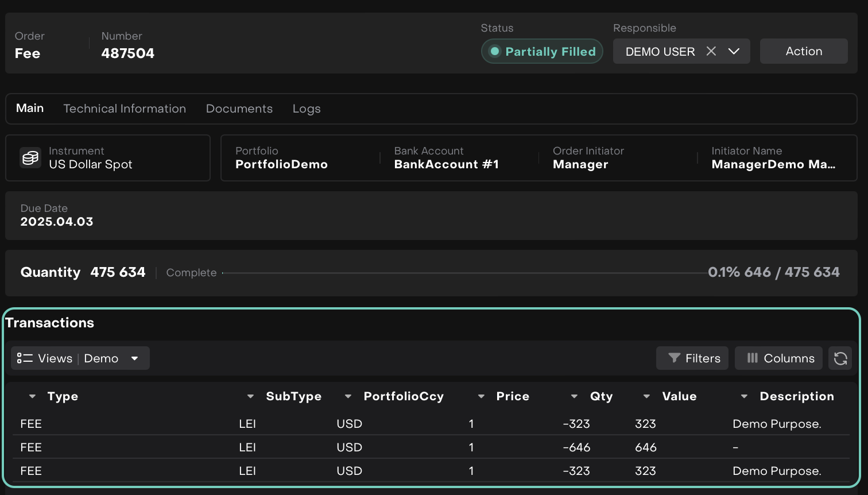Switch to the Technical Information tab
Viewport: 868px width, 495px height.
(x=125, y=109)
